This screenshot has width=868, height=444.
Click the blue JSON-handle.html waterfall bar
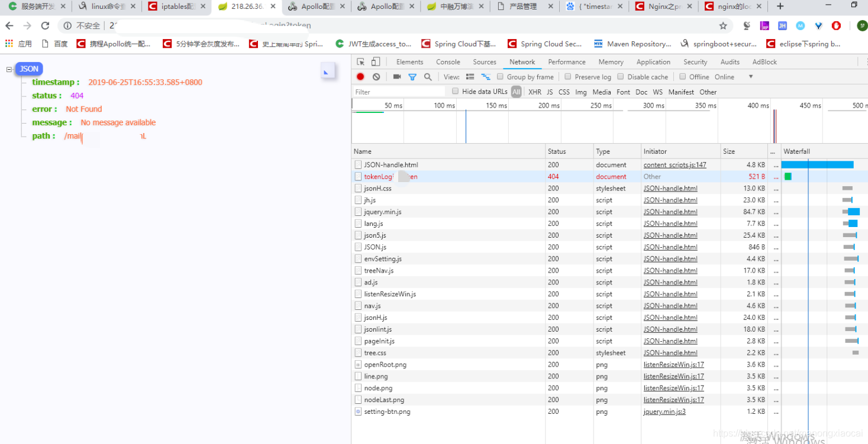[817, 165]
